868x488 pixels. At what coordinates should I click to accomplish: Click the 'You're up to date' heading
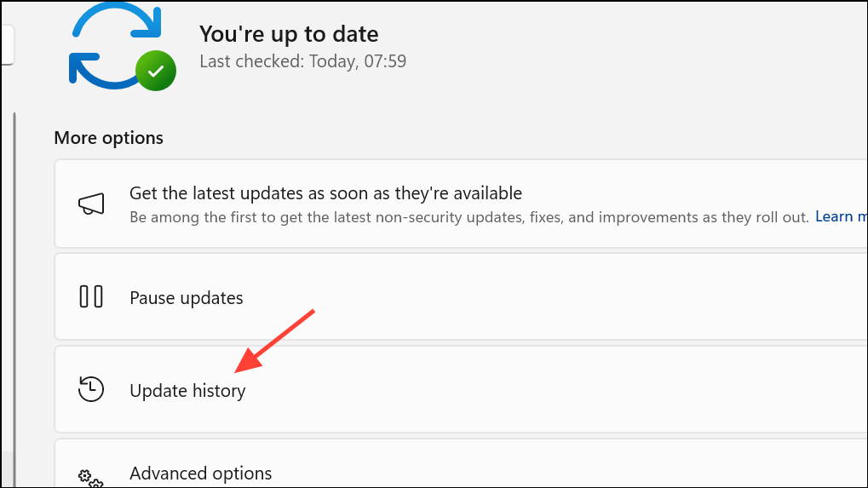289,34
